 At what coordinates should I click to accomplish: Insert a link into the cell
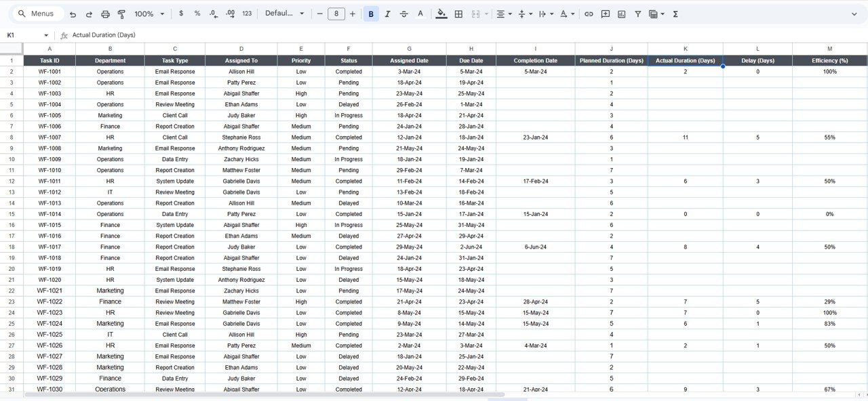point(587,14)
